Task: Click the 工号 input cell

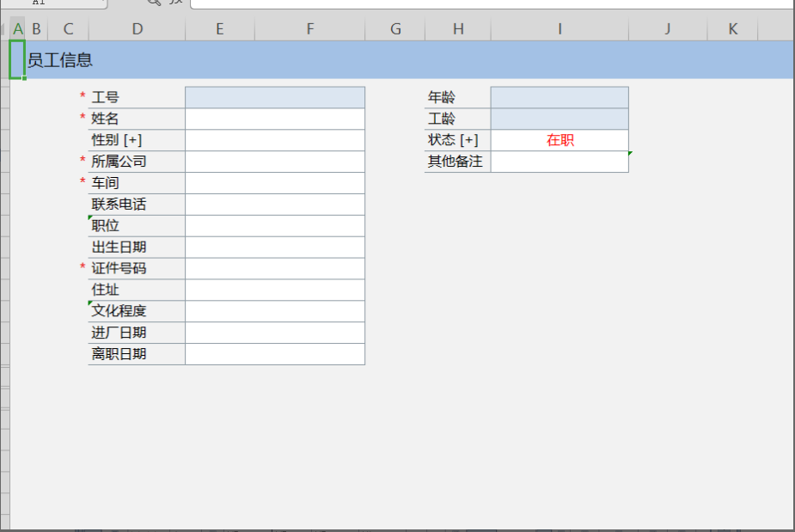Action: 275,97
